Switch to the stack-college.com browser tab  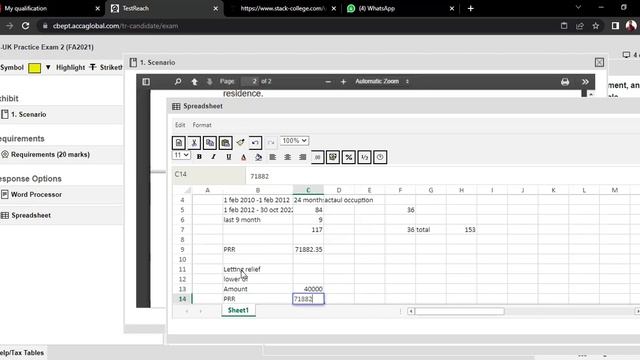click(283, 8)
